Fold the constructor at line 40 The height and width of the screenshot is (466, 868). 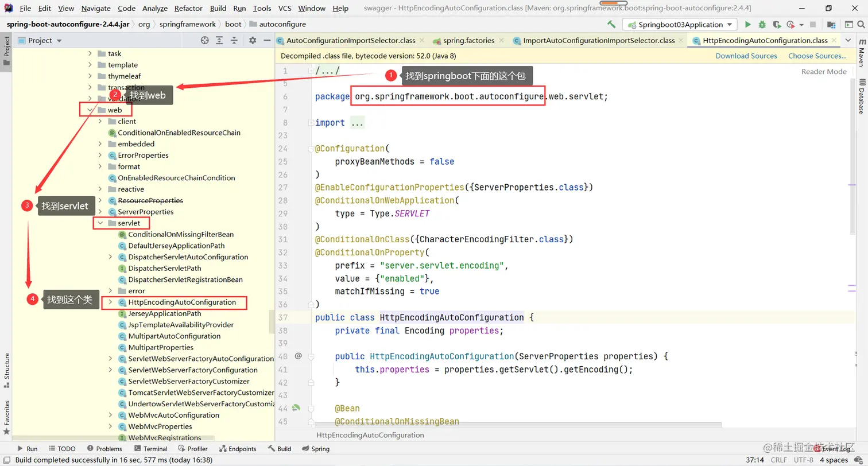(x=311, y=356)
